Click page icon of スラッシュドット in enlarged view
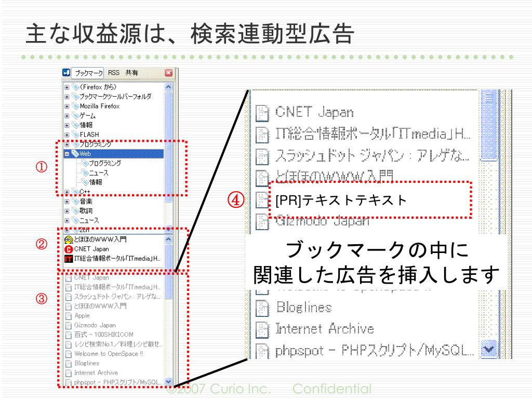 (x=262, y=157)
